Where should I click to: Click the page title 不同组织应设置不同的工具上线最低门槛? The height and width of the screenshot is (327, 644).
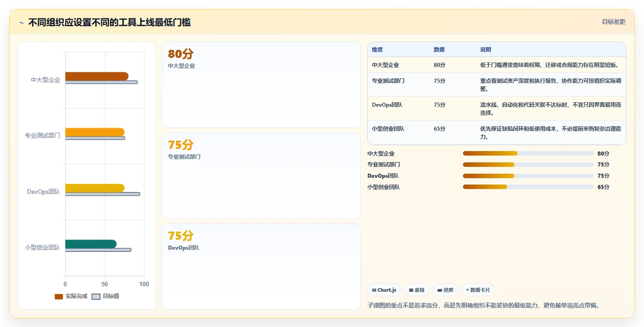(109, 22)
